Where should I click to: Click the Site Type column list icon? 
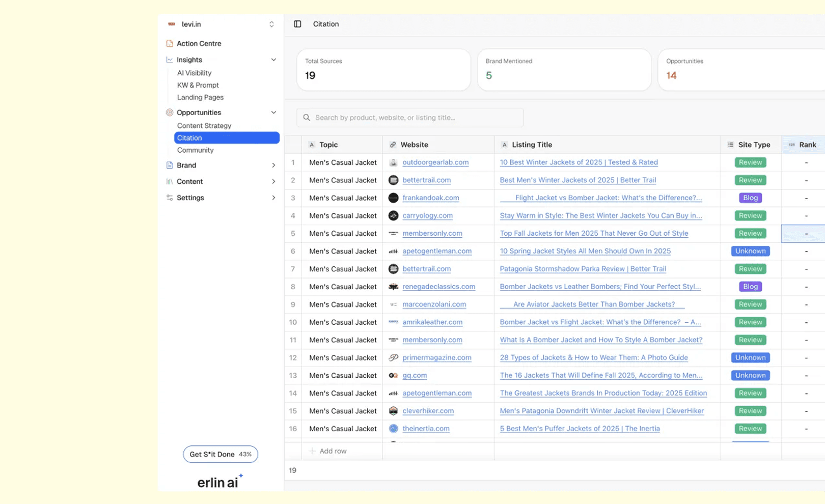[x=731, y=145]
